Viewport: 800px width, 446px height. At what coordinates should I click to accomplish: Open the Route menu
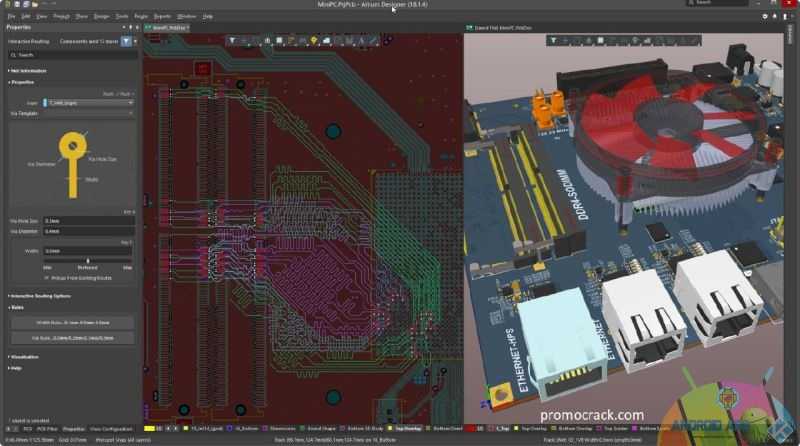coord(141,16)
